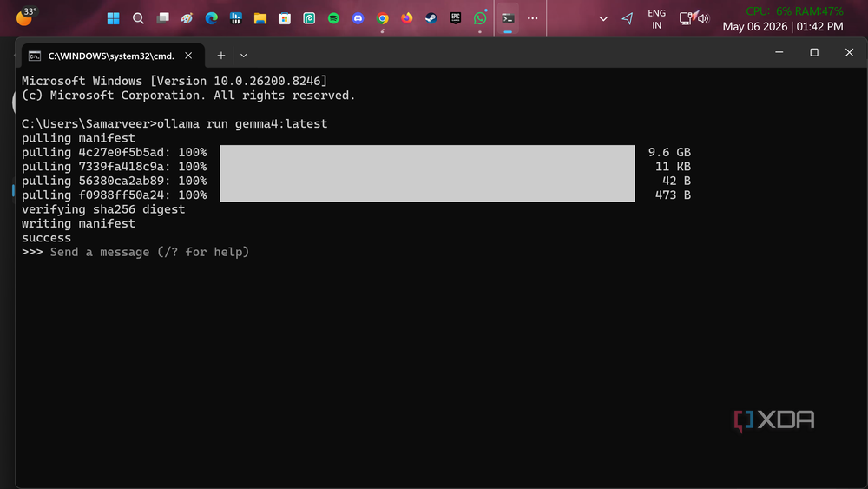
Task: Click the 11 KB size value
Action: tap(673, 167)
